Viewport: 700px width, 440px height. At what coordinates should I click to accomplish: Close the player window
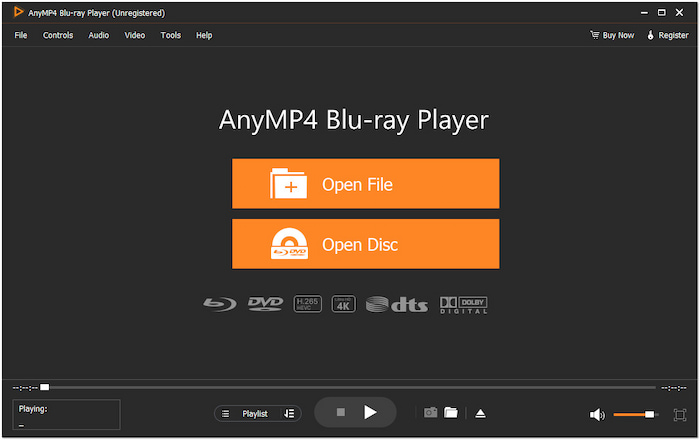coord(679,12)
